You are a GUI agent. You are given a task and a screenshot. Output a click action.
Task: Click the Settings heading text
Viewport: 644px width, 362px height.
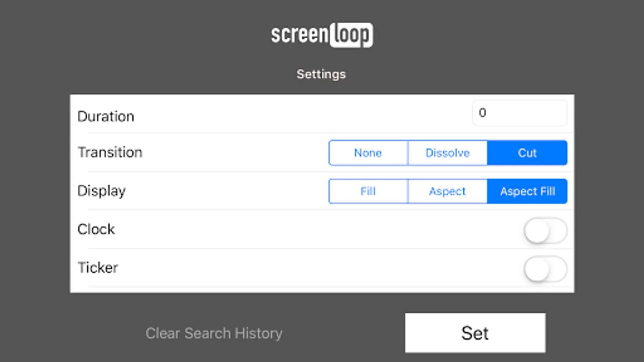[x=321, y=74]
